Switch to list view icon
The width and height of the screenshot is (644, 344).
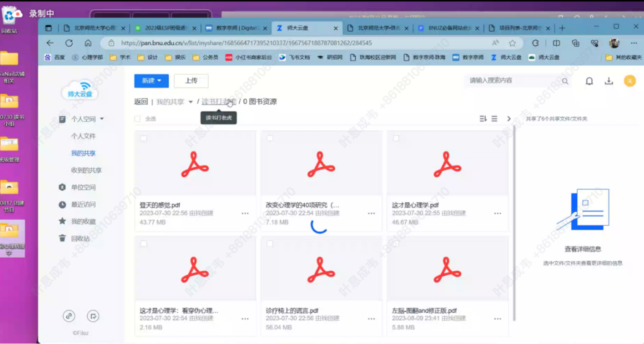(495, 119)
